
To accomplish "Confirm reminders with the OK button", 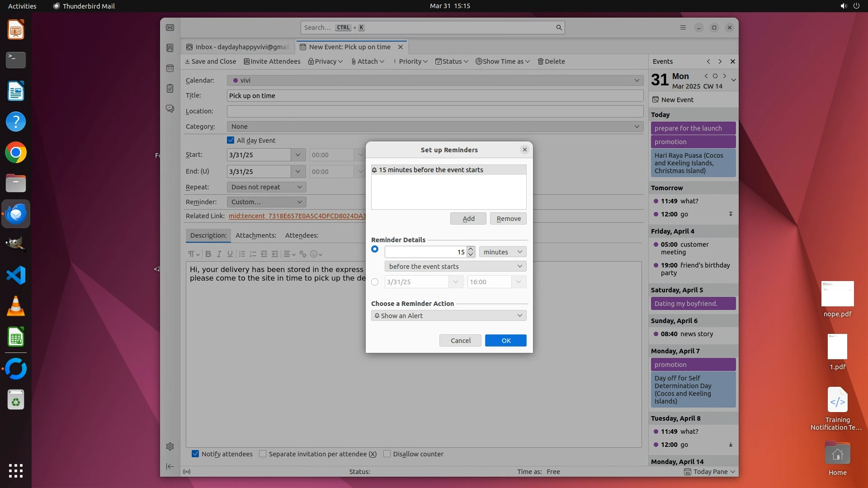I will click(x=505, y=341).
